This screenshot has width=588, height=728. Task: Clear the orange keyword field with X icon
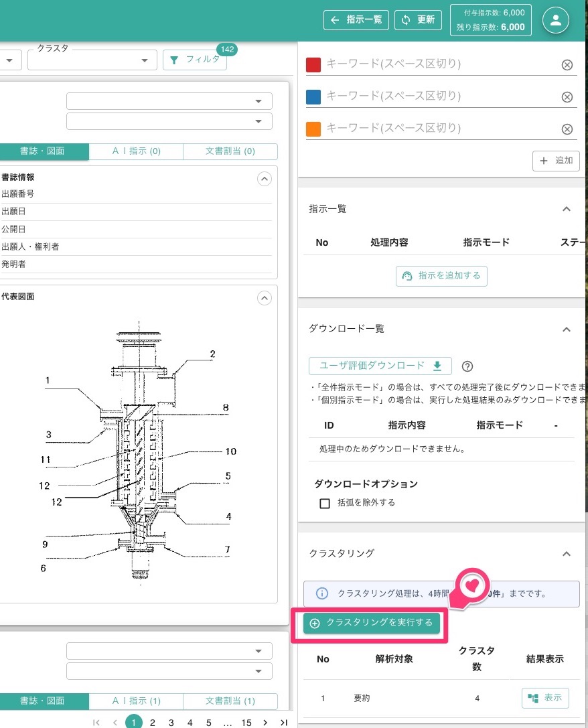[567, 129]
